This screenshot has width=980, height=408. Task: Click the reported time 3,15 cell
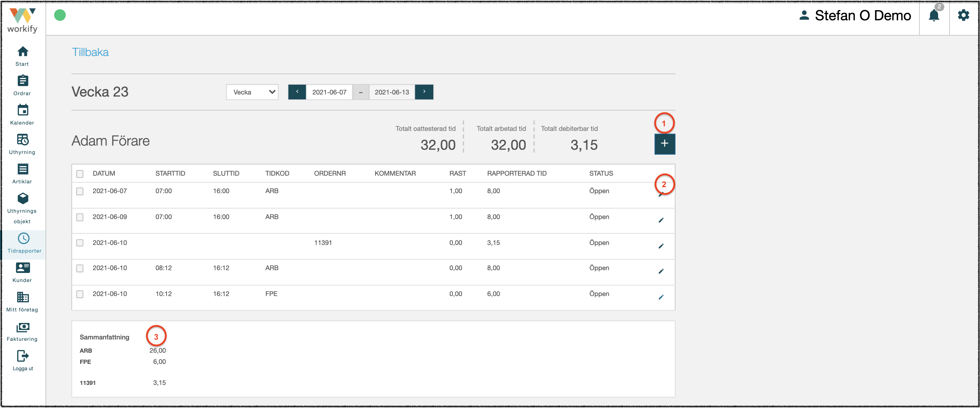pyautogui.click(x=493, y=242)
